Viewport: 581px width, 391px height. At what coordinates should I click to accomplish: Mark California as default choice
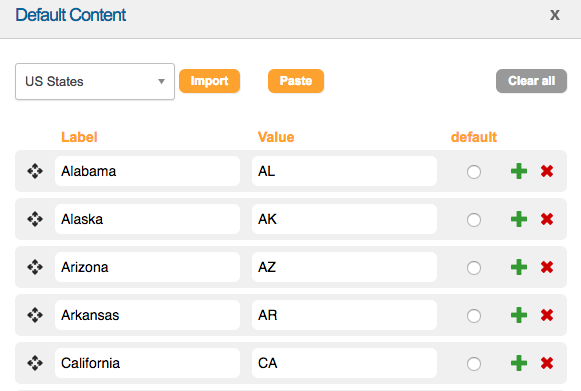(x=474, y=364)
